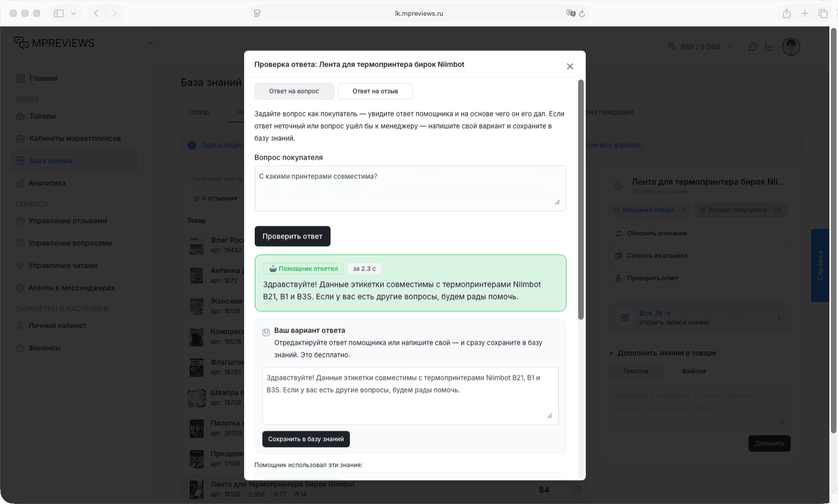Open Кабинеты маркетплейсов in the sidebar
This screenshot has height=504, width=838.
click(x=74, y=138)
